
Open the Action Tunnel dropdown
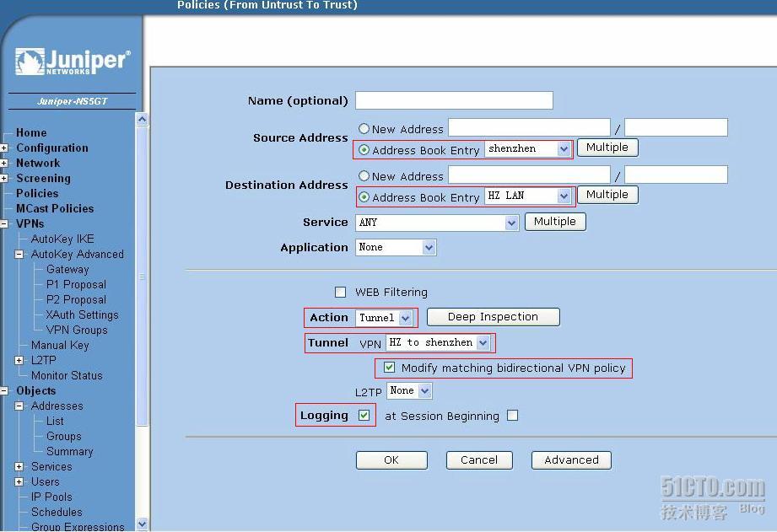[x=384, y=318]
